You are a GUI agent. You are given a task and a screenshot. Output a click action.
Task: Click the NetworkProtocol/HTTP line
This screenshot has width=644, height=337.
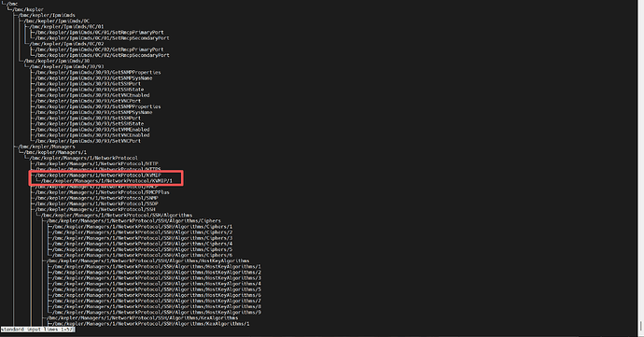point(96,164)
